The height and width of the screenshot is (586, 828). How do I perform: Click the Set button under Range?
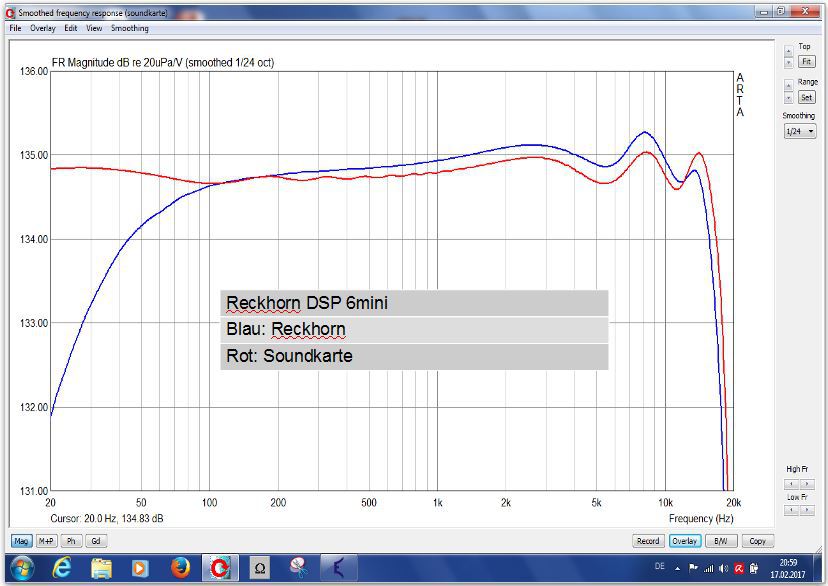click(x=806, y=97)
